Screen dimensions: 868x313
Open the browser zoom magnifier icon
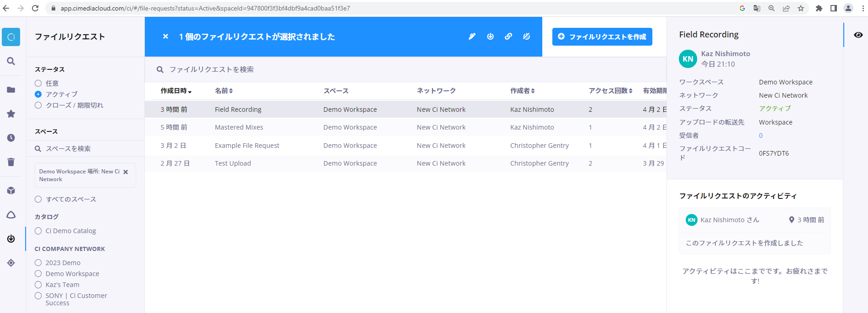(x=772, y=8)
